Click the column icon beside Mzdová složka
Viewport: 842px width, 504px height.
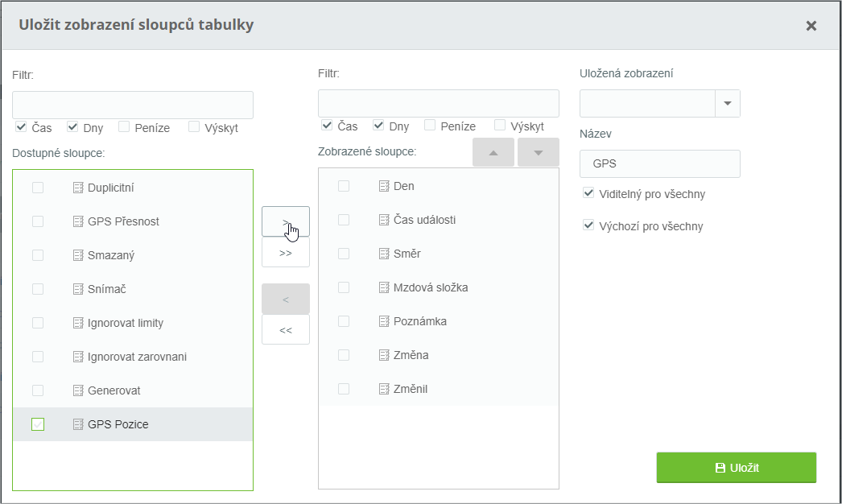click(x=384, y=287)
